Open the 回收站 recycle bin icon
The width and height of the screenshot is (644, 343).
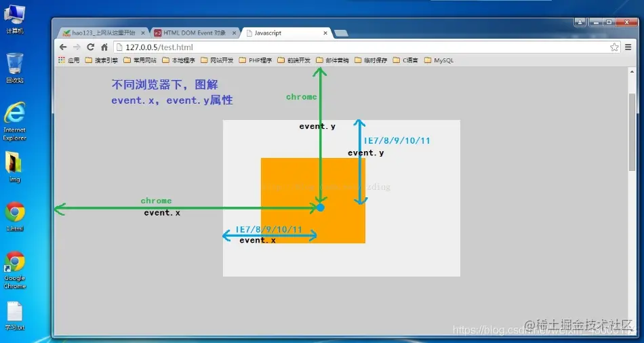[x=14, y=68]
